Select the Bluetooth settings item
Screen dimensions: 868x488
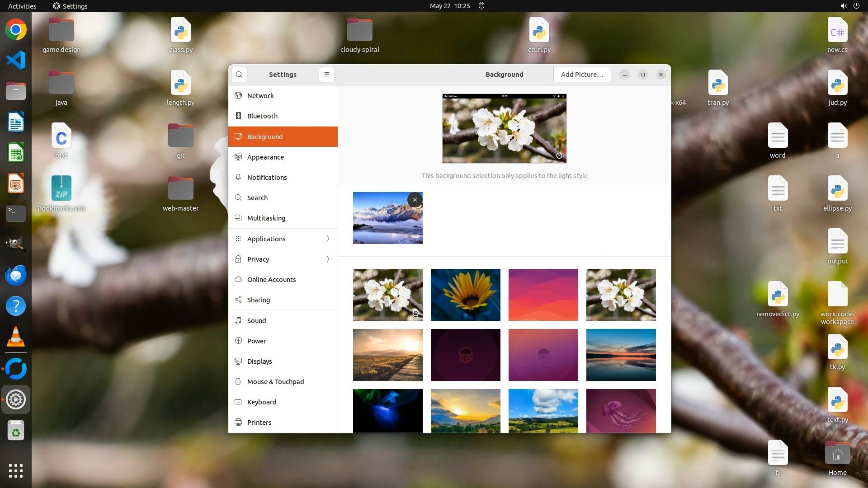coord(262,116)
